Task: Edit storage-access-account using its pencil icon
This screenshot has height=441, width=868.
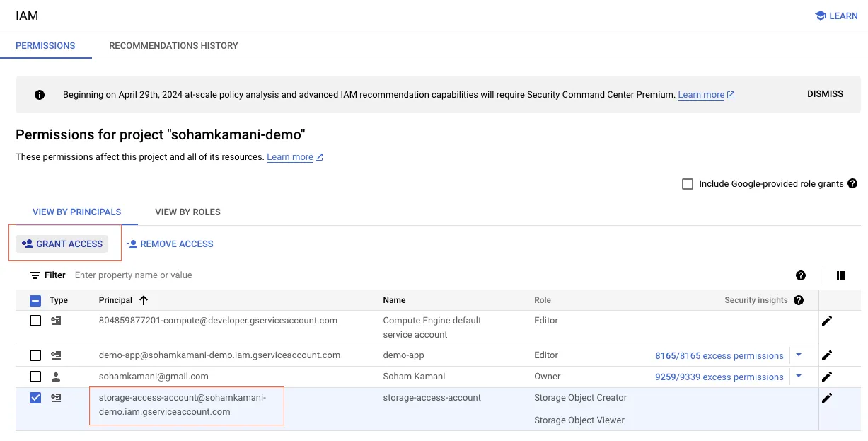Action: click(x=827, y=398)
